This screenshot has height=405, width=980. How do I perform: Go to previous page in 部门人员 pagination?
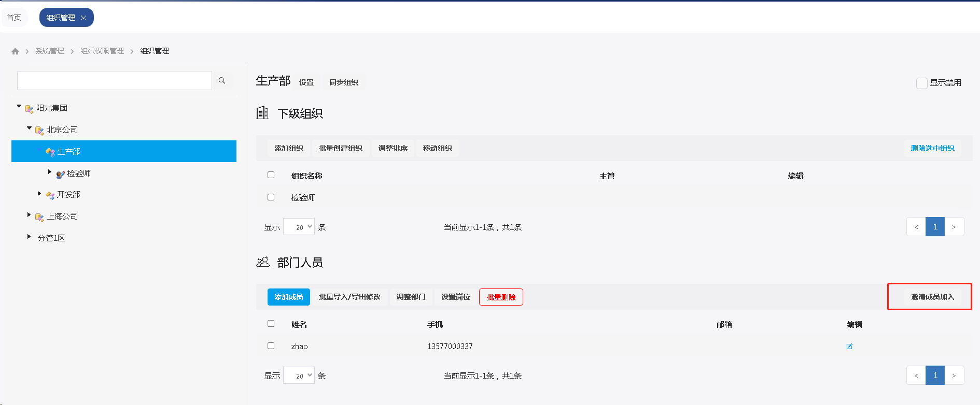(x=916, y=375)
